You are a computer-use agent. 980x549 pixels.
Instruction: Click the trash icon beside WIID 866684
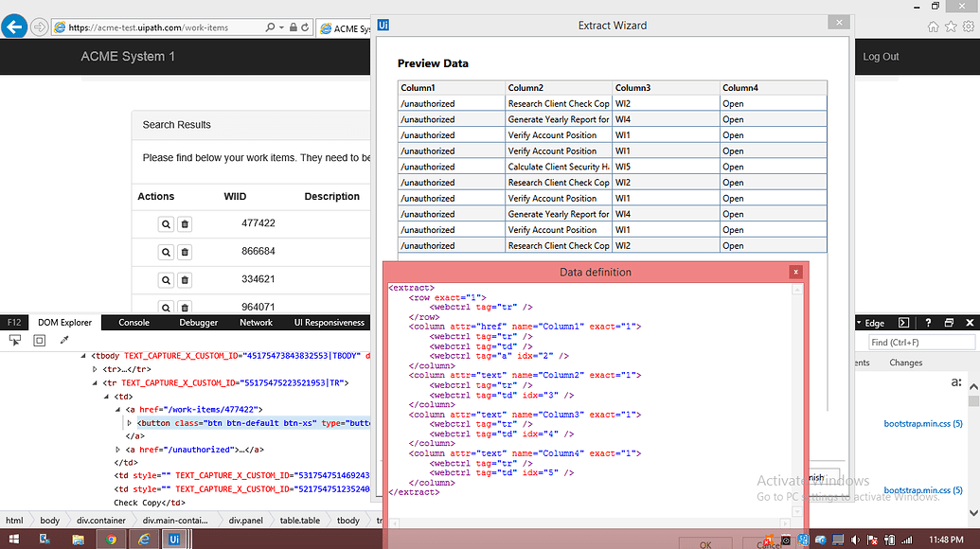point(184,252)
